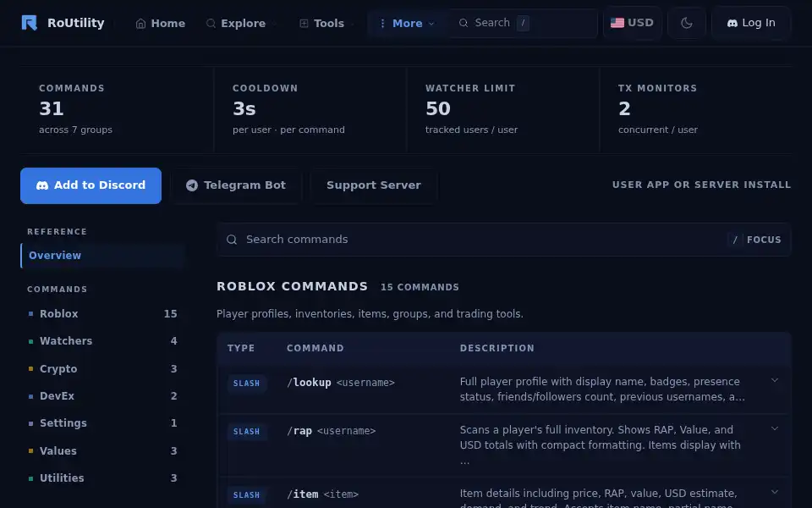The width and height of the screenshot is (812, 508).
Task: Jump to DevEx commands section
Action: pyautogui.click(x=102, y=396)
